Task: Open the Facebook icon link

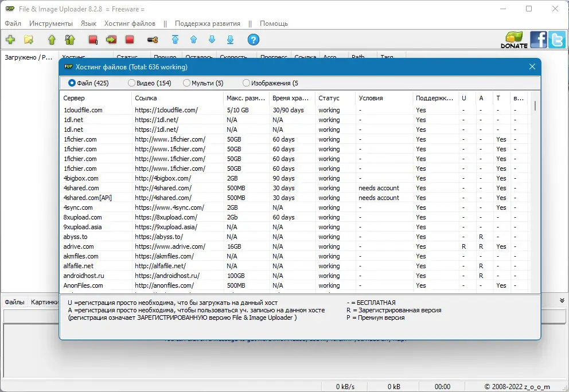Action: 538,40
